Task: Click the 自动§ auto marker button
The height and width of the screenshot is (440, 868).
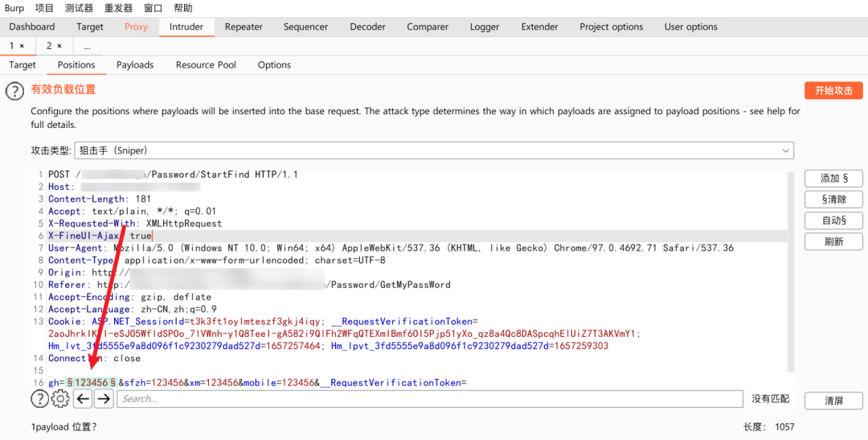Action: (x=833, y=220)
